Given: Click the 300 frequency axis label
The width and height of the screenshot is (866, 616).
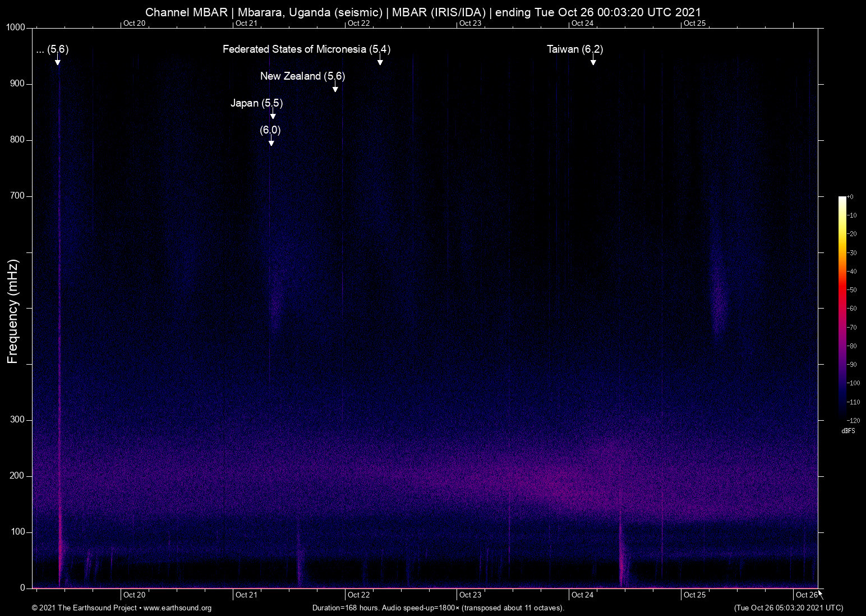Looking at the screenshot, I should (x=17, y=420).
